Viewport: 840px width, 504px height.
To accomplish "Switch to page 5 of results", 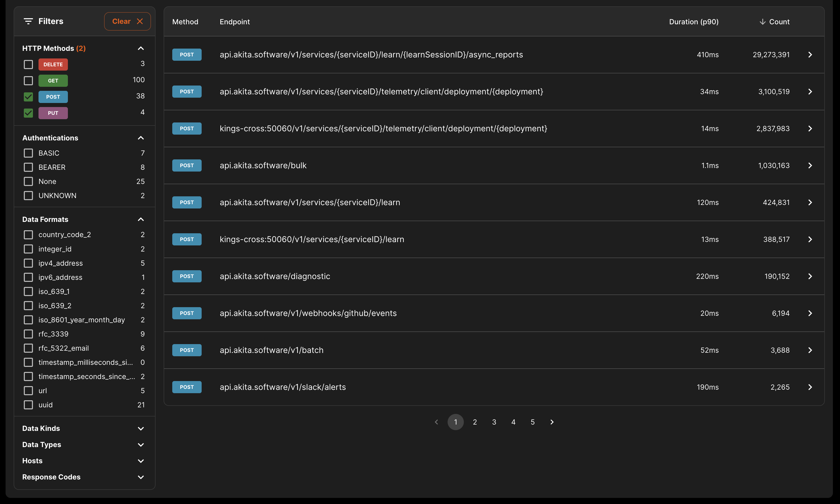I will [x=533, y=422].
